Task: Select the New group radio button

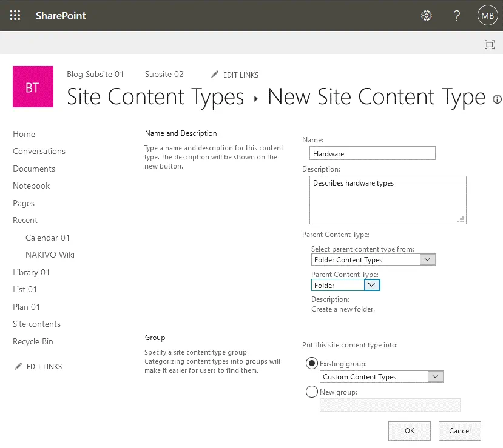Action: click(x=312, y=392)
